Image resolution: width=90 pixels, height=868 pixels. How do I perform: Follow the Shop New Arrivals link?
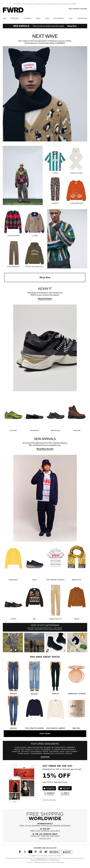pos(45,449)
